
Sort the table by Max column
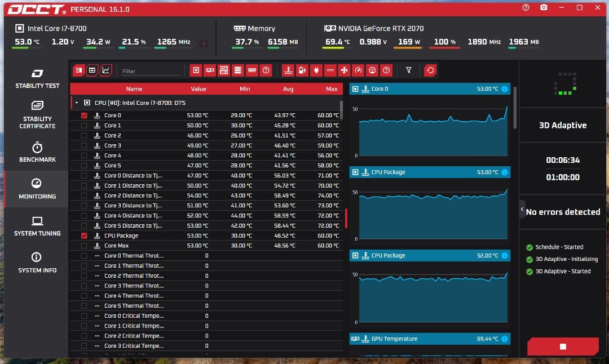(332, 89)
